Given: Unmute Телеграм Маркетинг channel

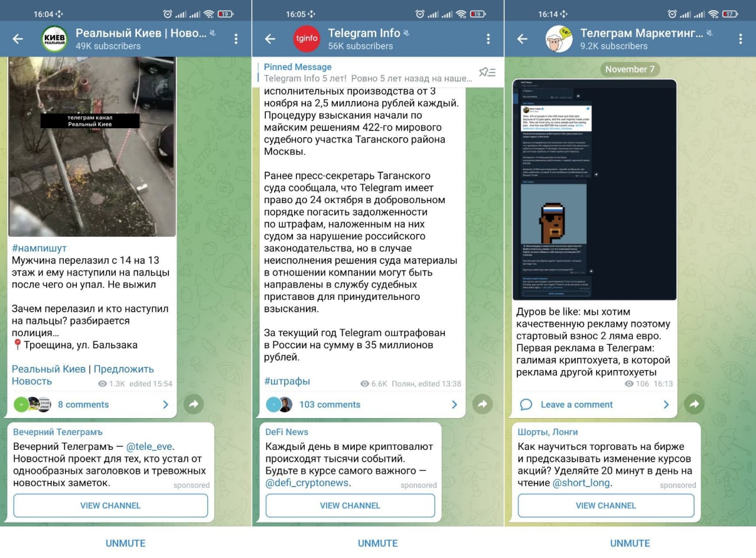Looking at the screenshot, I should [x=630, y=543].
